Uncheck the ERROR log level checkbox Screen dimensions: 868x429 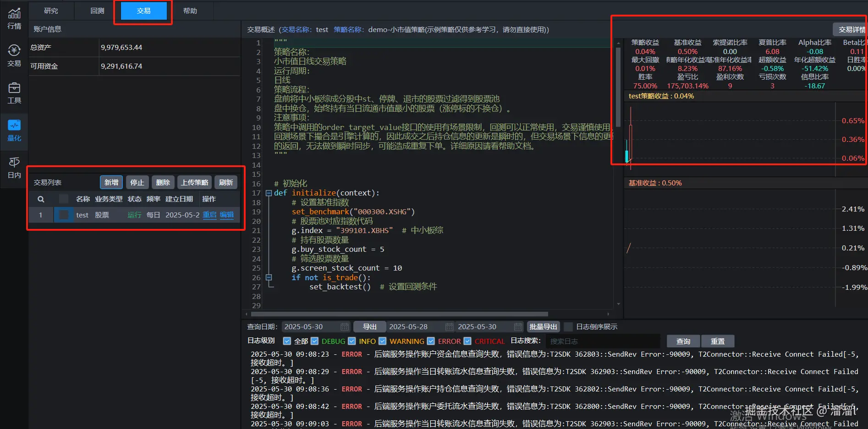(431, 341)
